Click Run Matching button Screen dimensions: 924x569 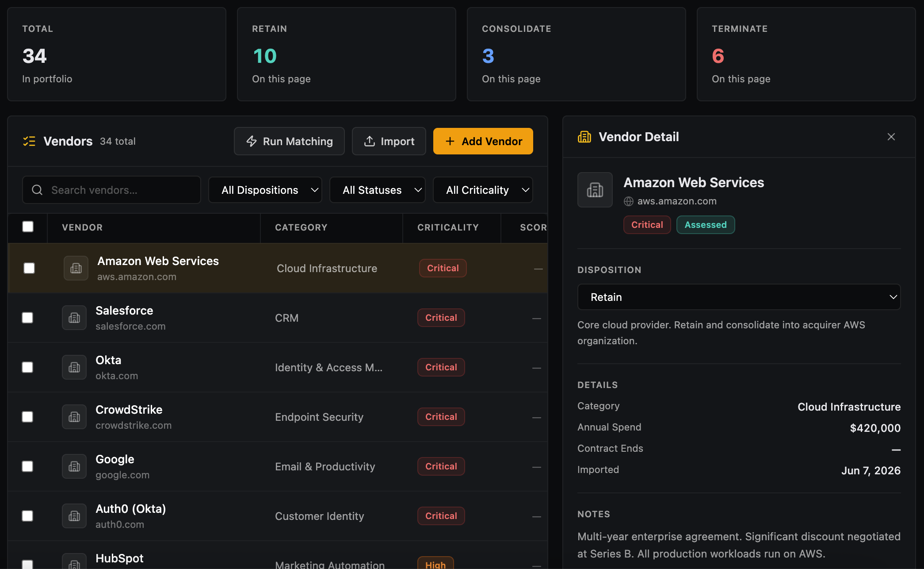coord(289,141)
